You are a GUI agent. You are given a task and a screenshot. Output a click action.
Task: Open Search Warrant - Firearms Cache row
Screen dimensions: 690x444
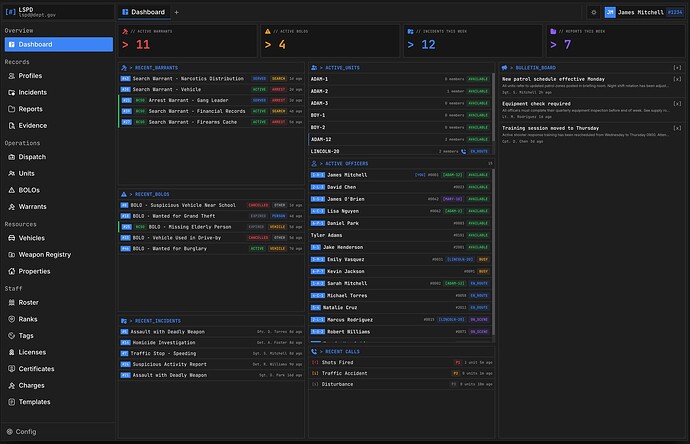tap(211, 122)
